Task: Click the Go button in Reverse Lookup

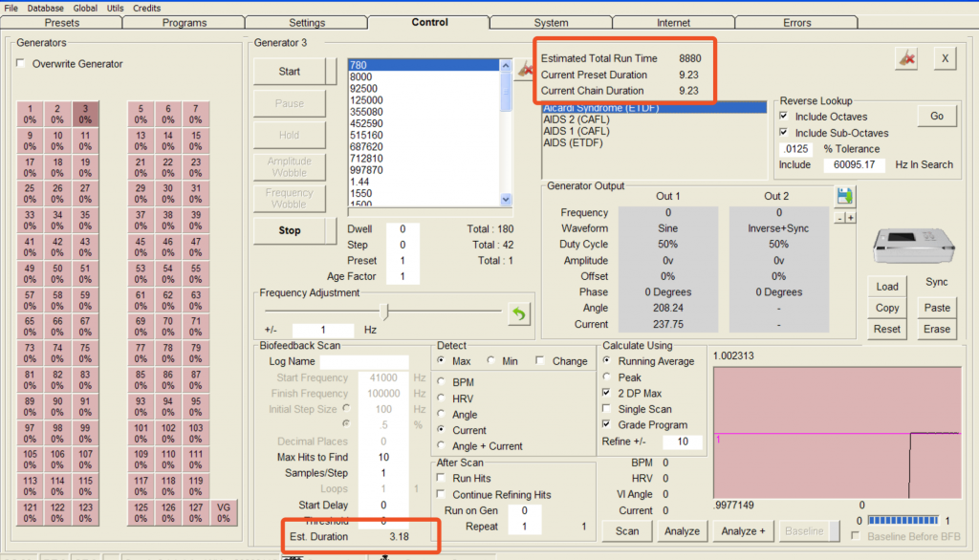Action: [x=936, y=117]
